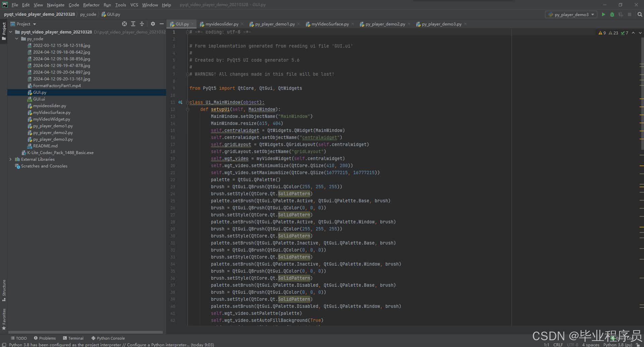Close the py_player_demo1.py editor tab
This screenshot has height=347, width=644.
(299, 24)
